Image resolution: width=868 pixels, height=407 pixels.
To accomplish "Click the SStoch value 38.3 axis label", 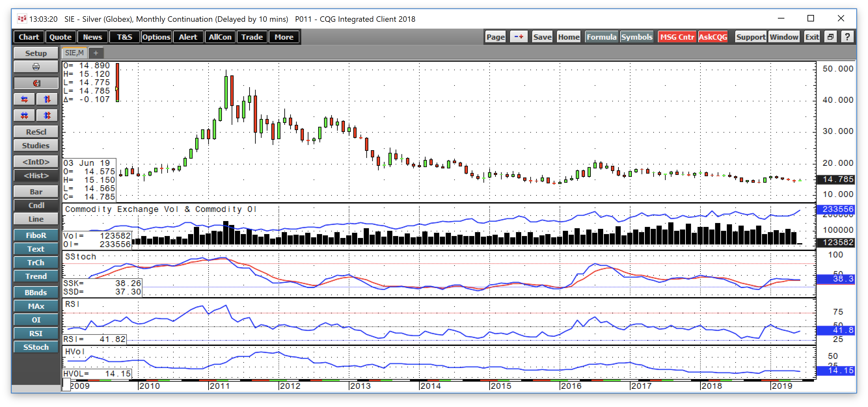I will tap(836, 279).
